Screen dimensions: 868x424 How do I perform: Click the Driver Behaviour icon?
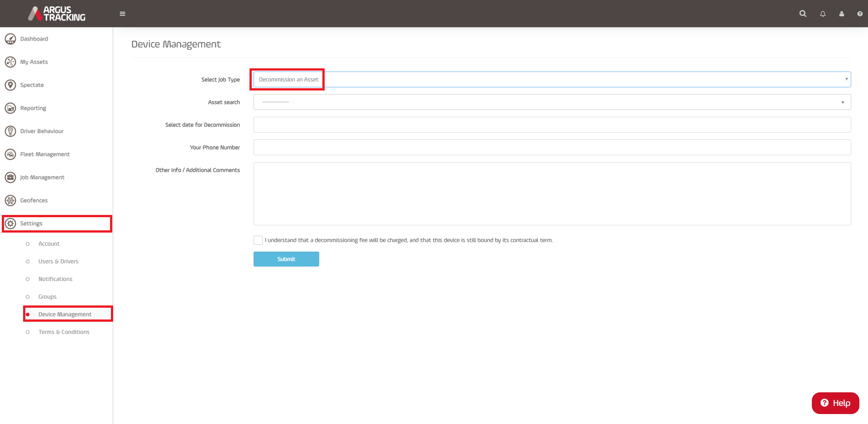(x=10, y=131)
